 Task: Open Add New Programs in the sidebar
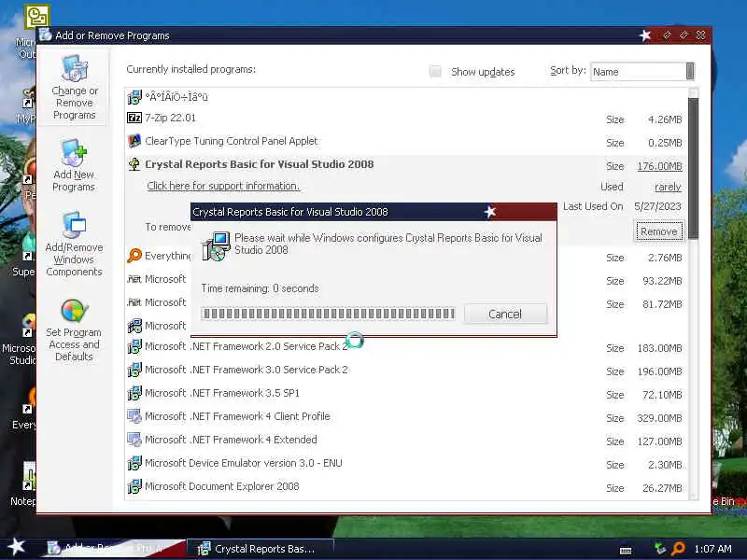(74, 165)
